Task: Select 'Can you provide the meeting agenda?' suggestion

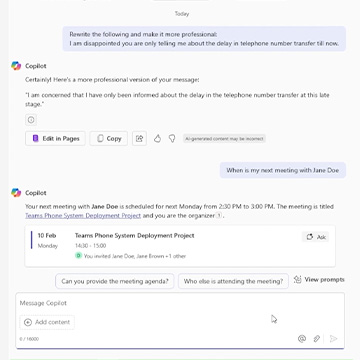Action: pos(115,281)
